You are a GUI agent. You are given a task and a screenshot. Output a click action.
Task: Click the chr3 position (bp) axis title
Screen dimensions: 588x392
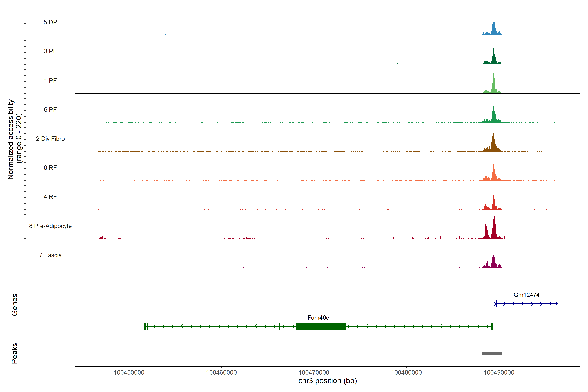pos(327,381)
